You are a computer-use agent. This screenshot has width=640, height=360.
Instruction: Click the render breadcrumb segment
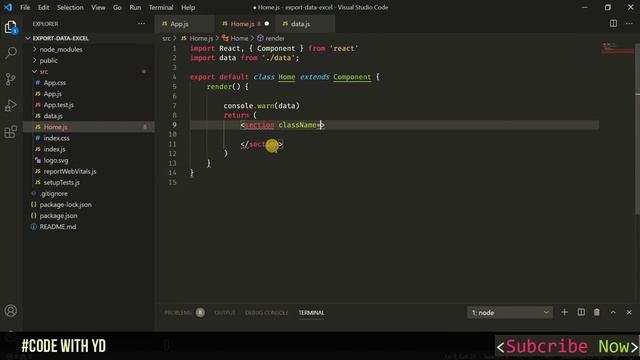[271, 38]
